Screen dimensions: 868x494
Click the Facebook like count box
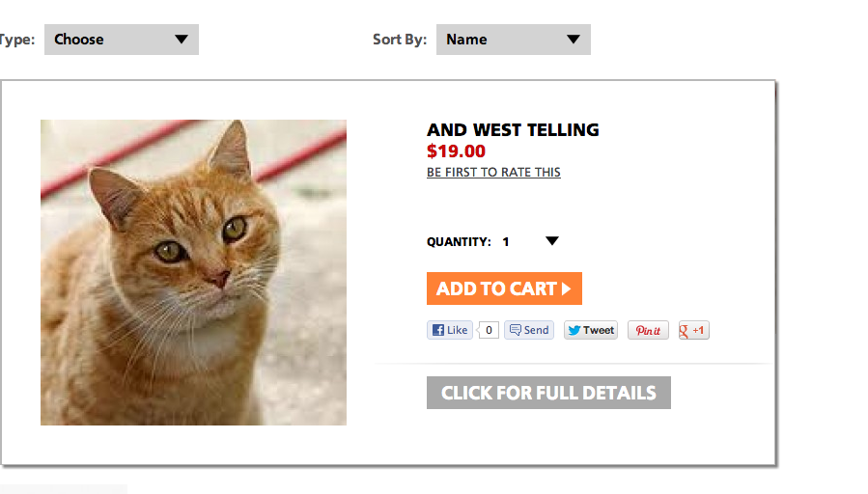tap(489, 330)
